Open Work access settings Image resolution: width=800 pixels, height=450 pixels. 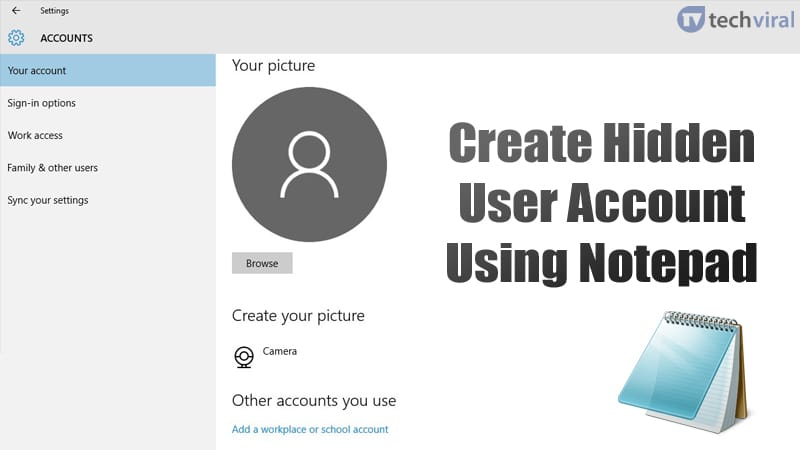pos(108,135)
